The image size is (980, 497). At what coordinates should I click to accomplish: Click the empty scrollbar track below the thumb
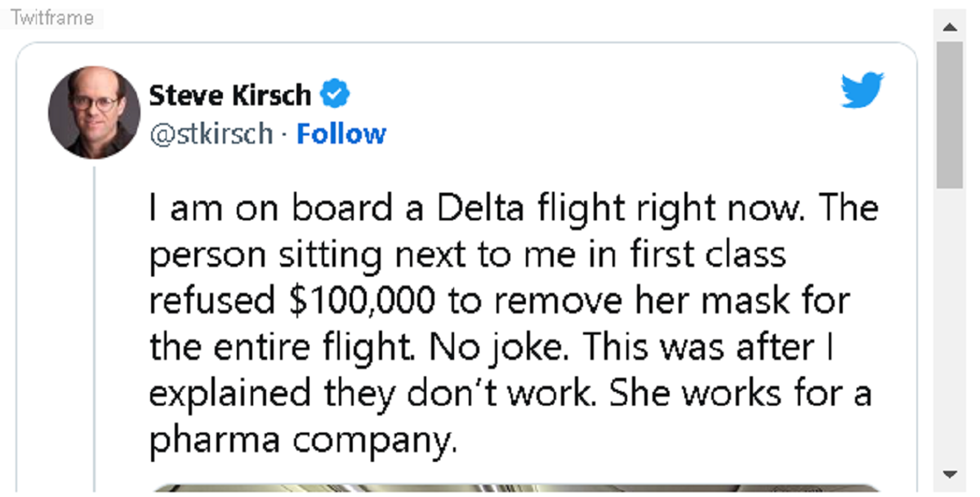click(x=950, y=326)
